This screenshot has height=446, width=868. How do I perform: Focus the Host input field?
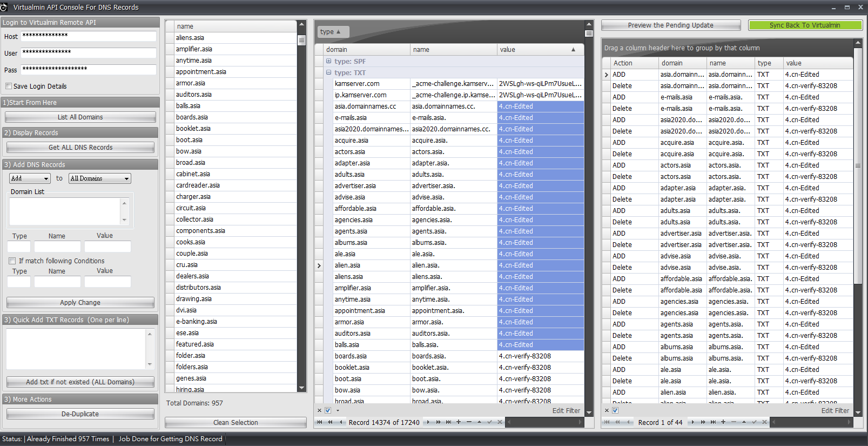pyautogui.click(x=89, y=36)
